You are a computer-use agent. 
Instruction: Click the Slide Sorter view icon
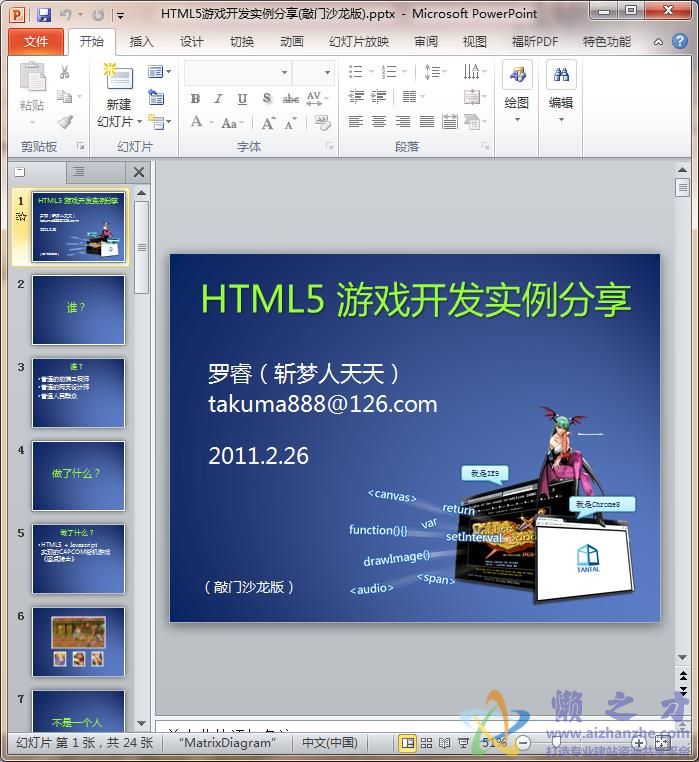click(426, 743)
